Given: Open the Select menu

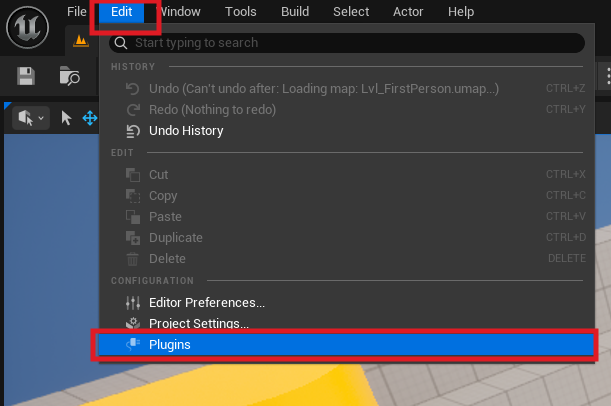Looking at the screenshot, I should [351, 12].
